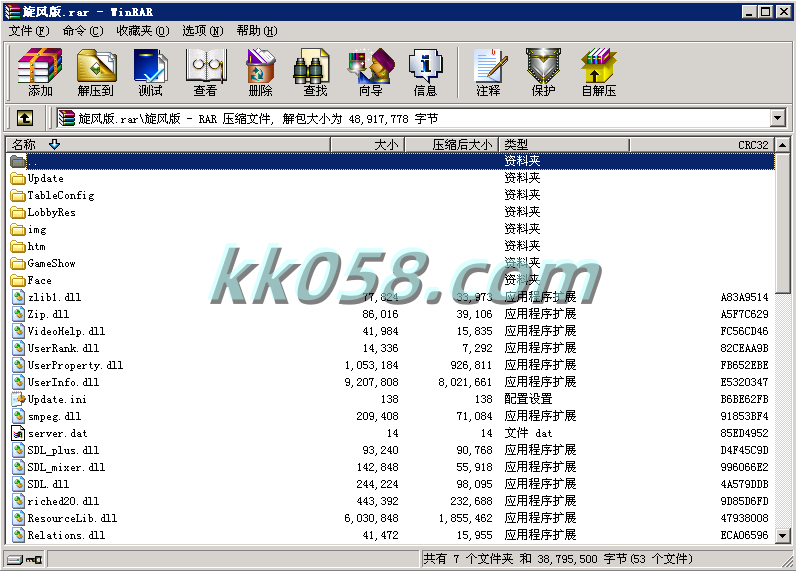Open the File (文件) menu

[x=29, y=31]
